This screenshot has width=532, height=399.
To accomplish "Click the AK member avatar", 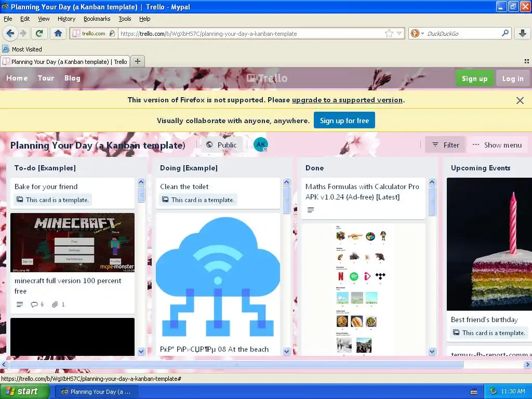I will [x=261, y=145].
